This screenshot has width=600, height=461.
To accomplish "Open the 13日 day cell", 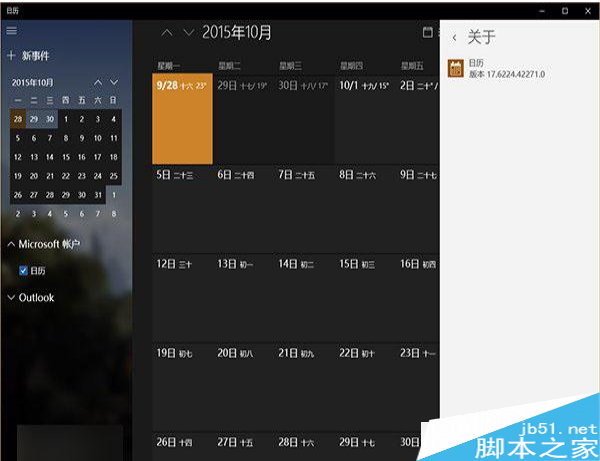I will tap(243, 298).
